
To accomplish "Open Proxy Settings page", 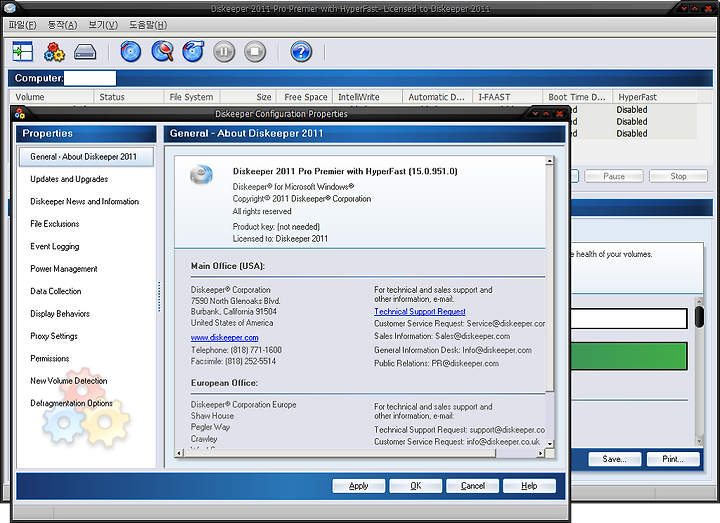I will click(x=54, y=336).
